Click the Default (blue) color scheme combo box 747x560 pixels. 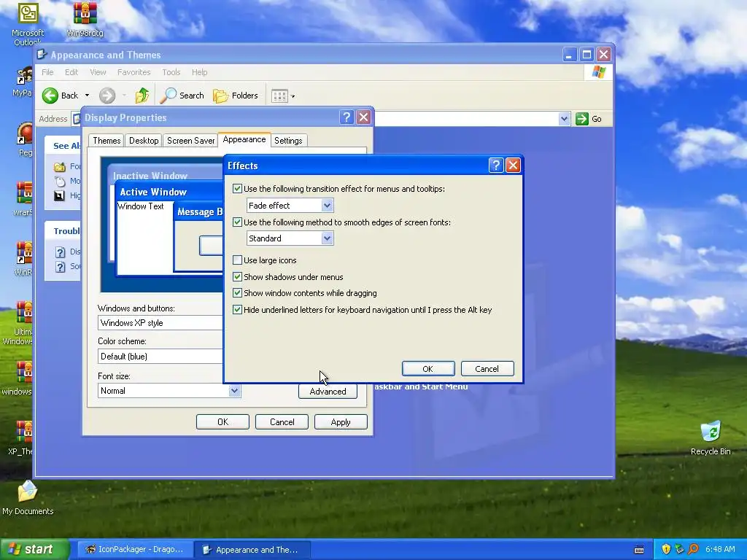click(160, 356)
